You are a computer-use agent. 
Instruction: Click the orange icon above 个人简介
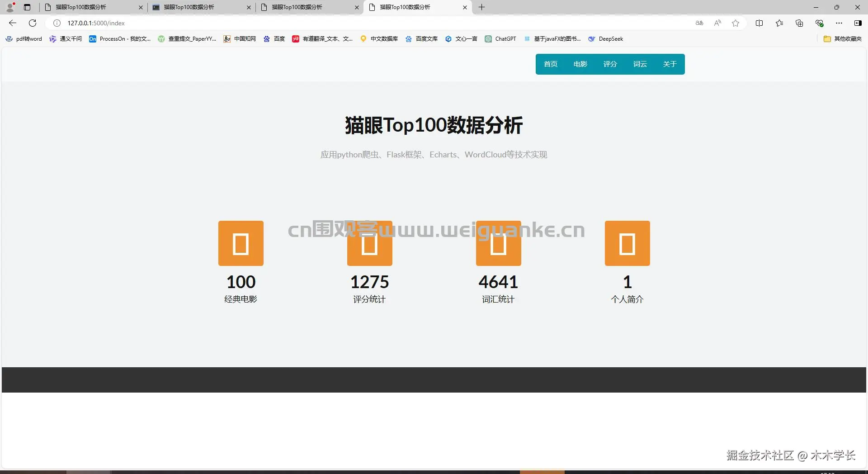[627, 243]
